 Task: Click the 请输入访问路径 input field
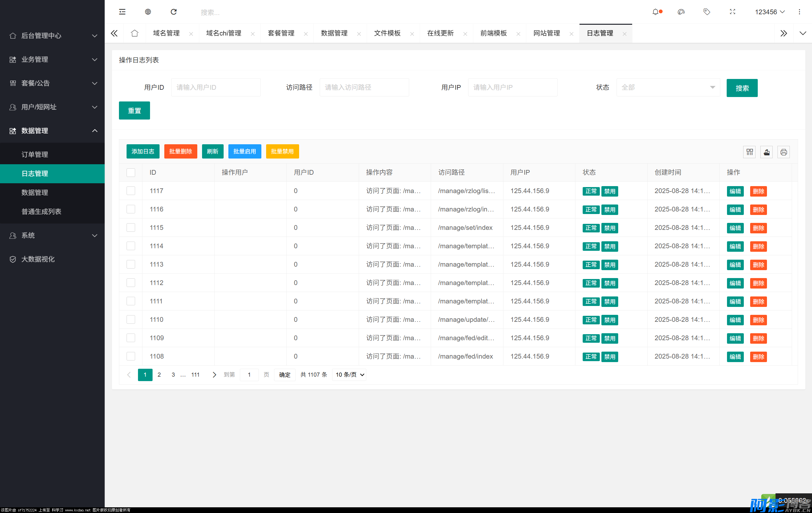[x=364, y=87]
